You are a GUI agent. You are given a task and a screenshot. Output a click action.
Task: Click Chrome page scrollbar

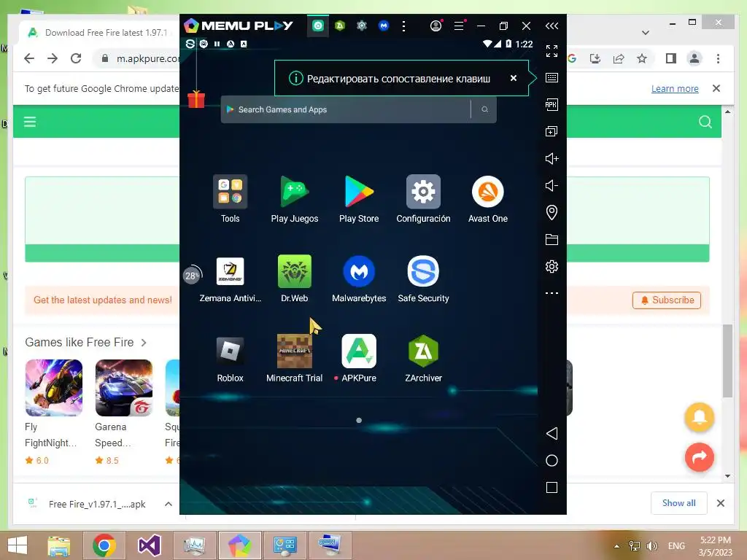[727, 360]
